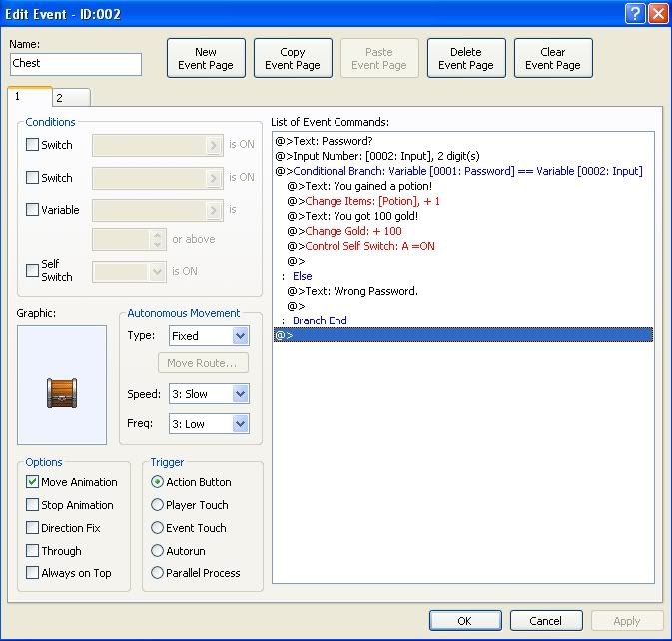
Task: Toggle the Variable condition checkbox
Action: pos(33,210)
